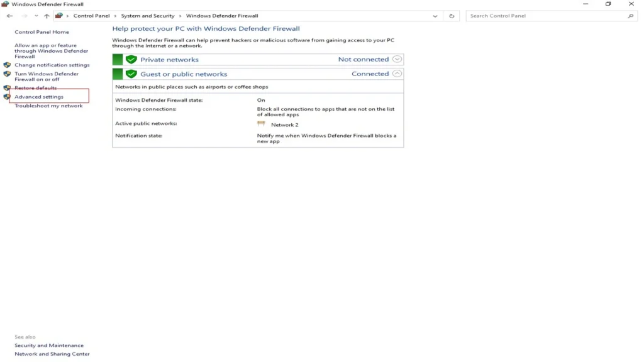Click 'Notification state:' label

[x=139, y=136]
